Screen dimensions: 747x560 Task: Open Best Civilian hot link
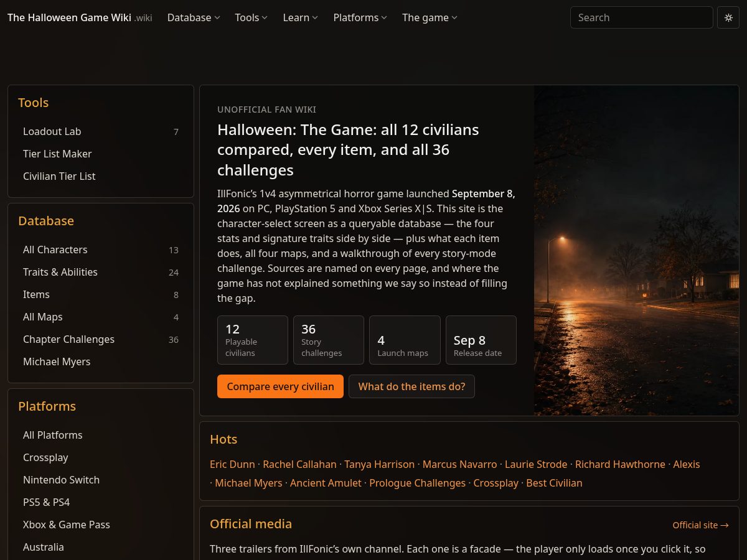(x=554, y=483)
